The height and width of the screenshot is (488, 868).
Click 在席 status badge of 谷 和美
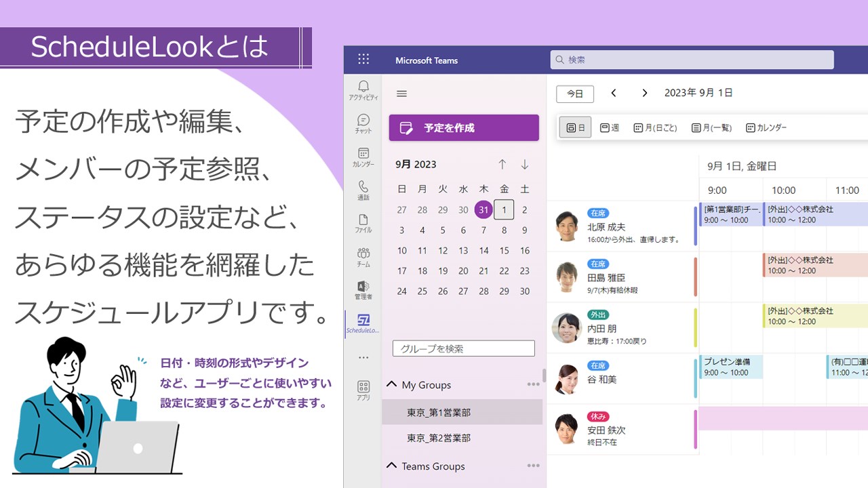[598, 365]
